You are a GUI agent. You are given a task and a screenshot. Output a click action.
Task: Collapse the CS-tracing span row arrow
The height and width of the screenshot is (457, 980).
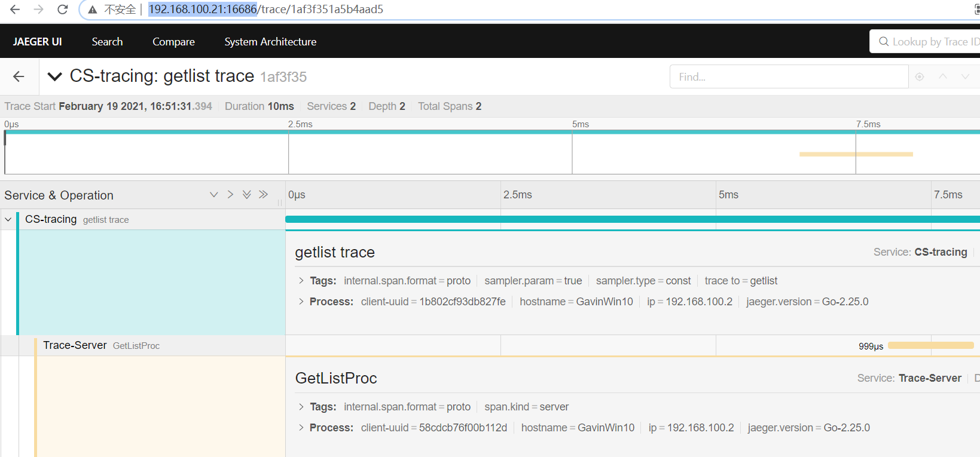pos(8,219)
